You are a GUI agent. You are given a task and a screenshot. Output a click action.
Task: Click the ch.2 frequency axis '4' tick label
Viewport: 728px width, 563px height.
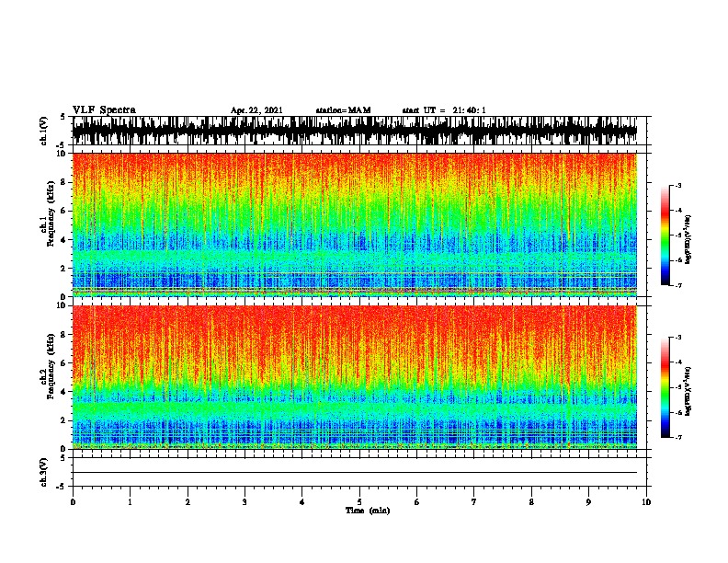coord(65,392)
